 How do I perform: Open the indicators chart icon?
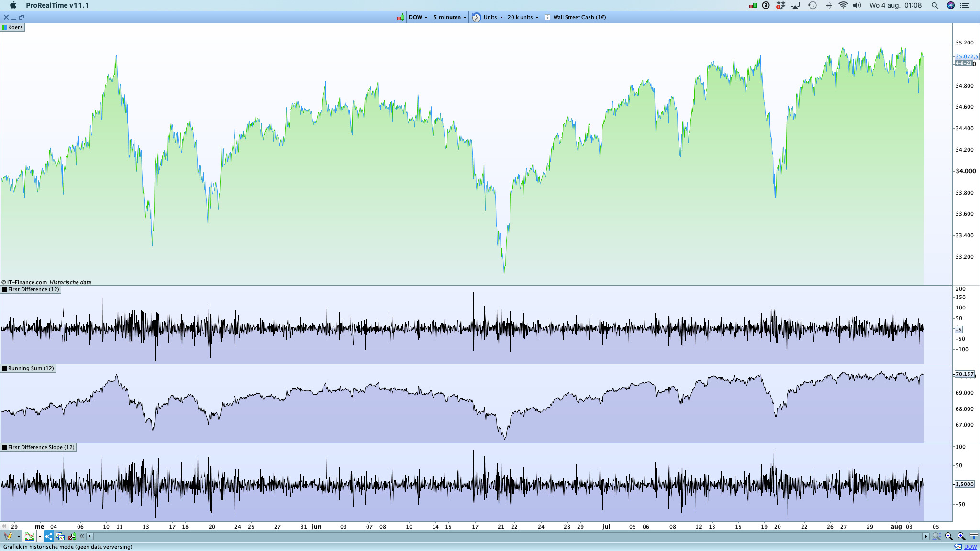(29, 536)
